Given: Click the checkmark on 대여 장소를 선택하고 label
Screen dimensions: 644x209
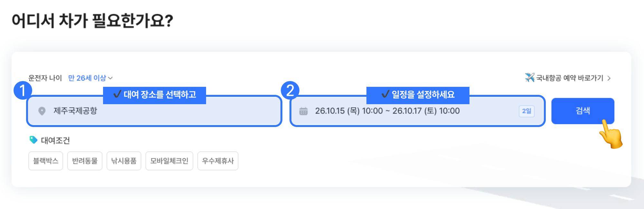Looking at the screenshot, I should (x=118, y=94).
